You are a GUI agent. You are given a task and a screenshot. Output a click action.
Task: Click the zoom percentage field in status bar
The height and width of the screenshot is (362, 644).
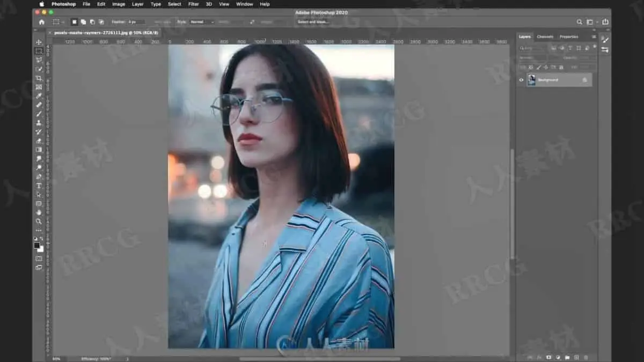pos(56,358)
